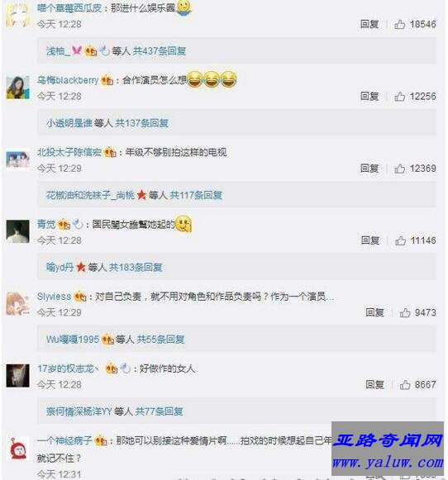Reply to 17岁的权志龙's comment
The width and height of the screenshot is (448, 480).
pos(374,385)
